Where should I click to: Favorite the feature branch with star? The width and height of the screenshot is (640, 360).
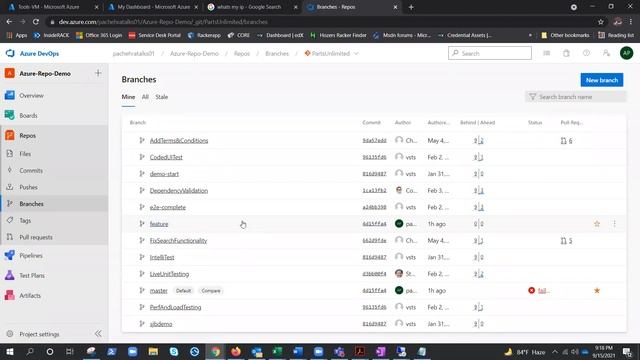tap(597, 224)
